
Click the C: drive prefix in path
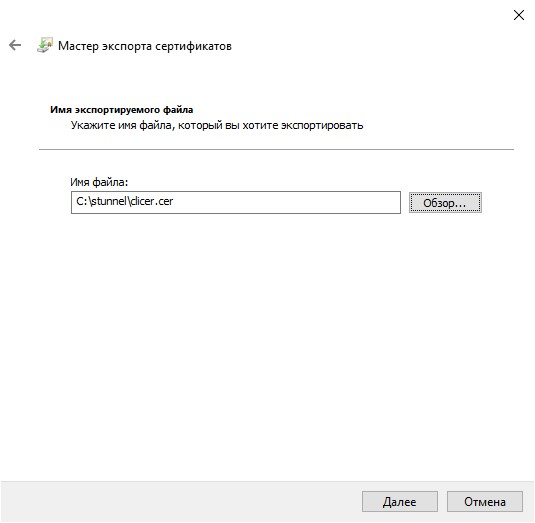tap(82, 201)
